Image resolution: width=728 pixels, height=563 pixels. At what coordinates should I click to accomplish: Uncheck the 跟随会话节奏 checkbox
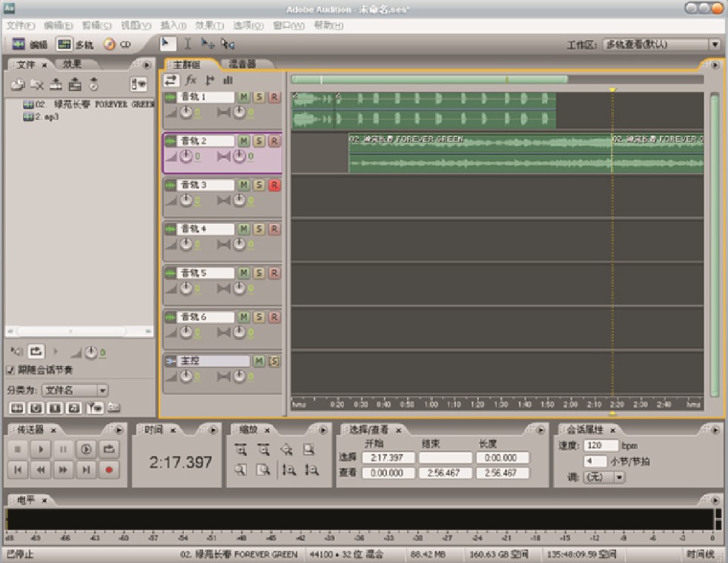pyautogui.click(x=10, y=370)
